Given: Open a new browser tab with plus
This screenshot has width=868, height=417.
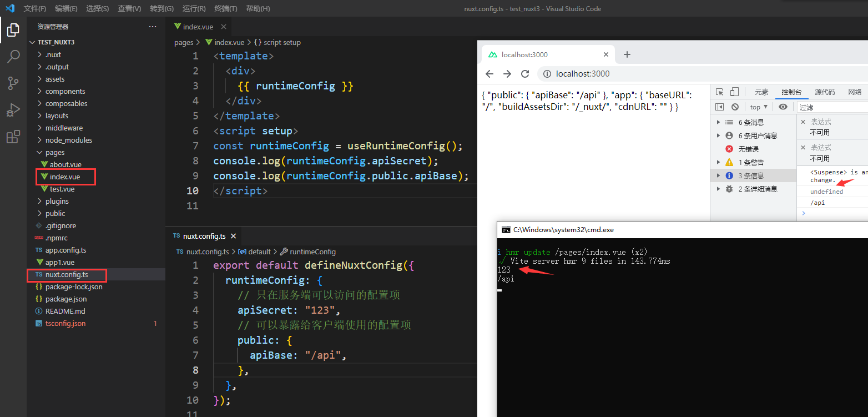Looking at the screenshot, I should click(627, 54).
